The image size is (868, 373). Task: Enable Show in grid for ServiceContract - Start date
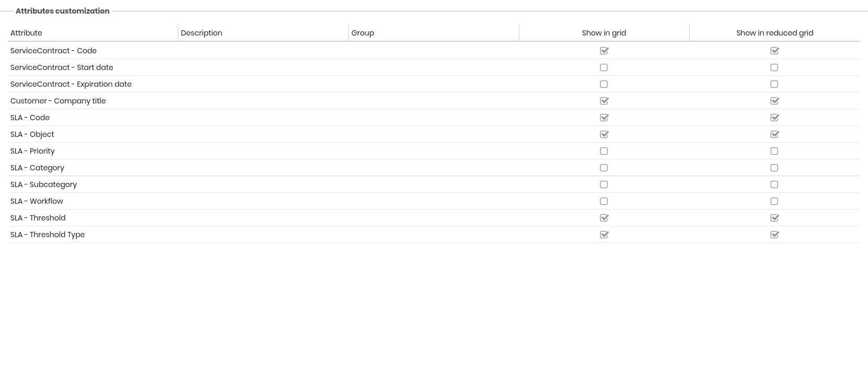[604, 67]
